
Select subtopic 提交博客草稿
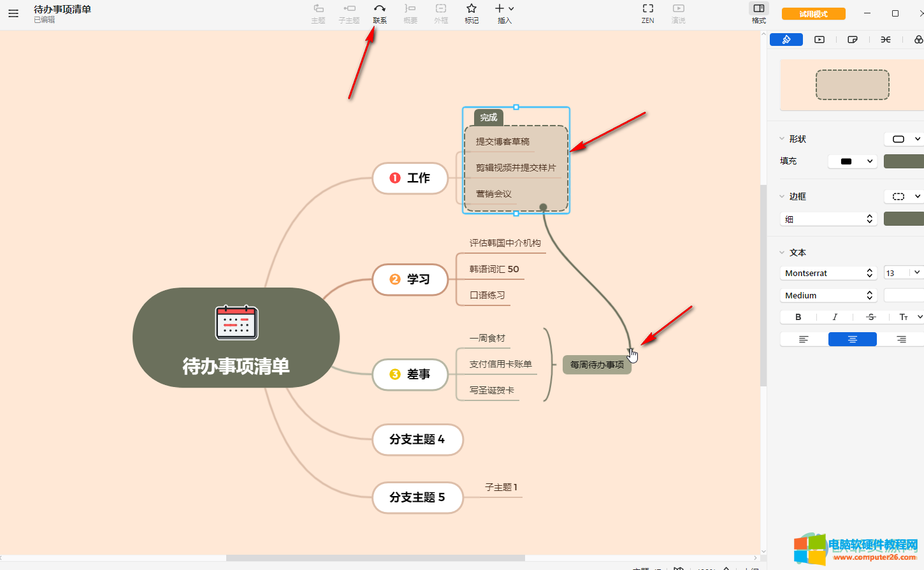(x=503, y=142)
